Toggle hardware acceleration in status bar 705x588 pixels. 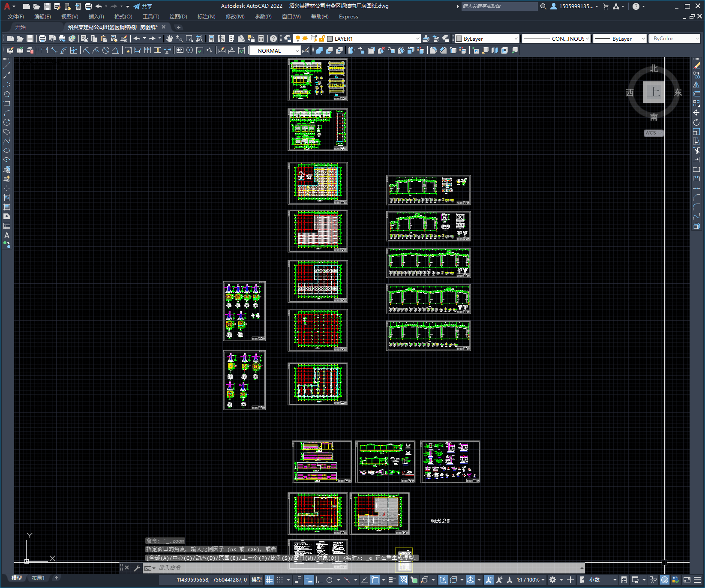pos(665,580)
